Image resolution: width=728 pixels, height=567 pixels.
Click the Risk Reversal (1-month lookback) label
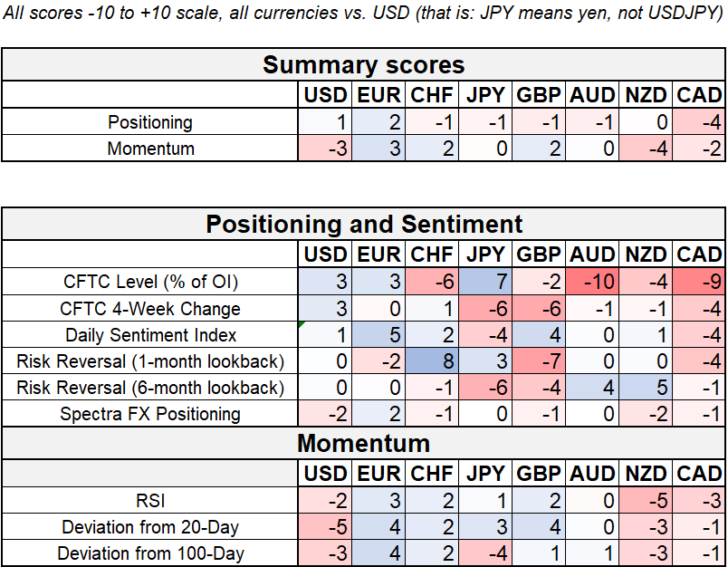[150, 361]
